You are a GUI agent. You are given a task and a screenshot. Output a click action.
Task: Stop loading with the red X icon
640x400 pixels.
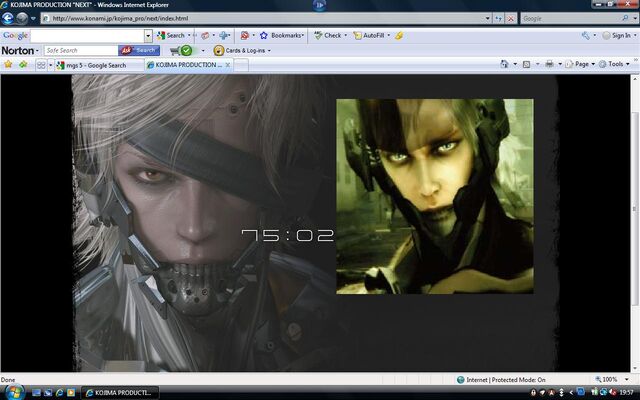tap(511, 18)
